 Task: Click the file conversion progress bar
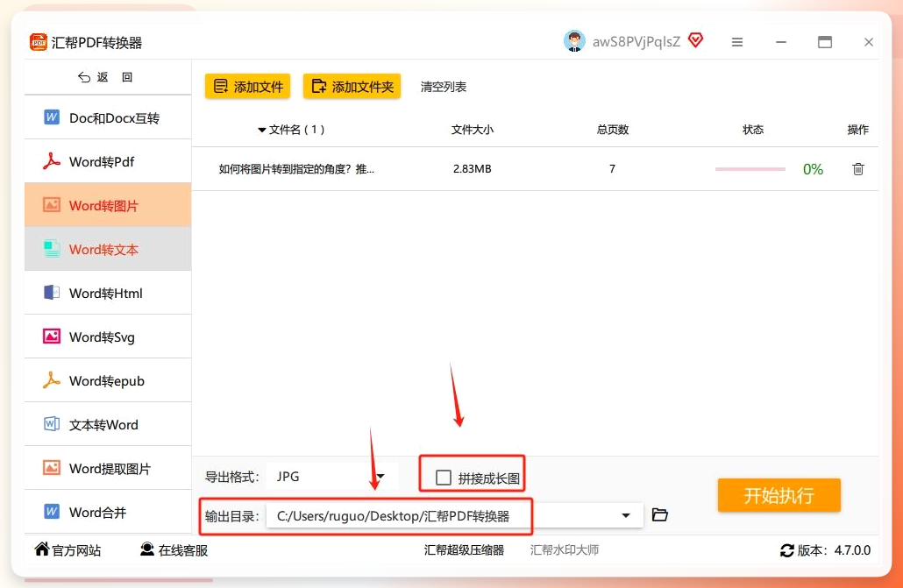tap(750, 169)
